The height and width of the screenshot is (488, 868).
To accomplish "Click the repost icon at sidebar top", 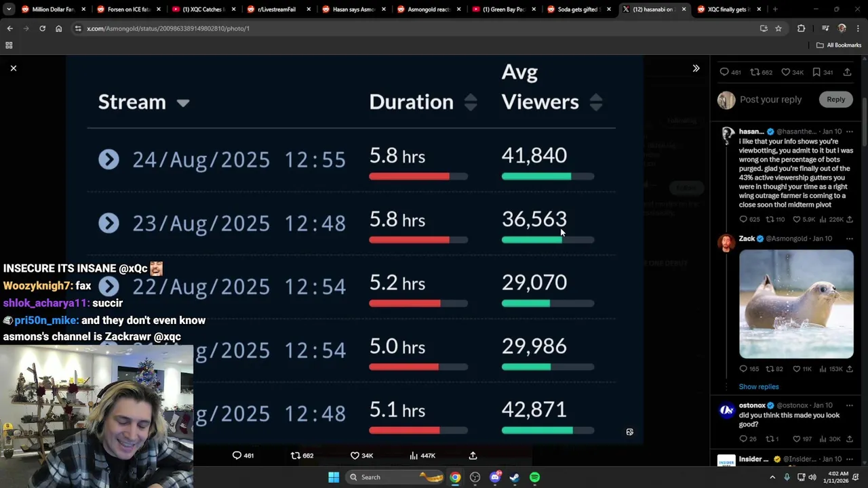I will (755, 72).
